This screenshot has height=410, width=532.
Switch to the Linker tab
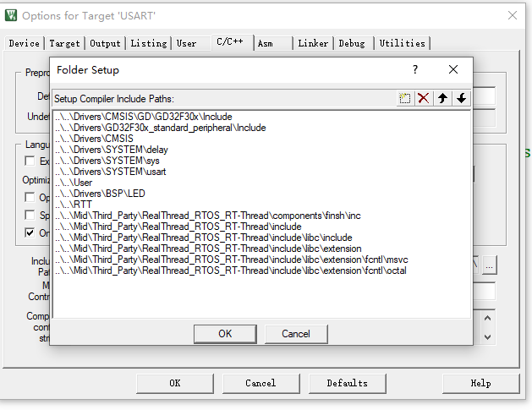313,43
